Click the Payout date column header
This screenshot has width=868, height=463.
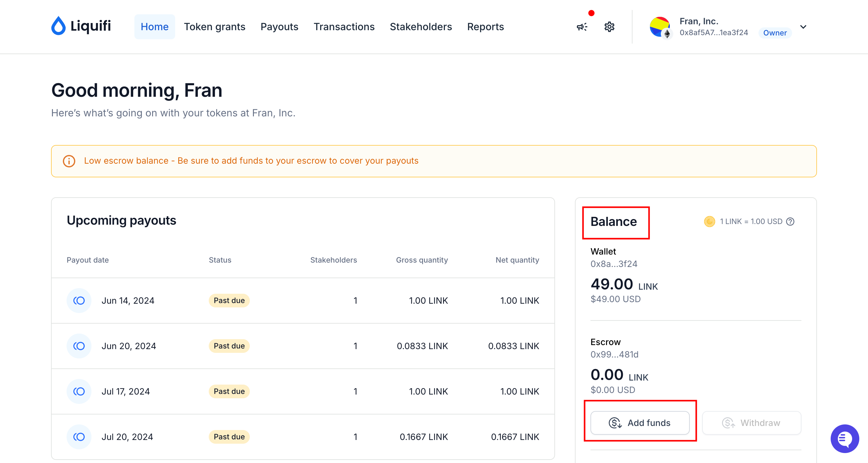tap(88, 260)
